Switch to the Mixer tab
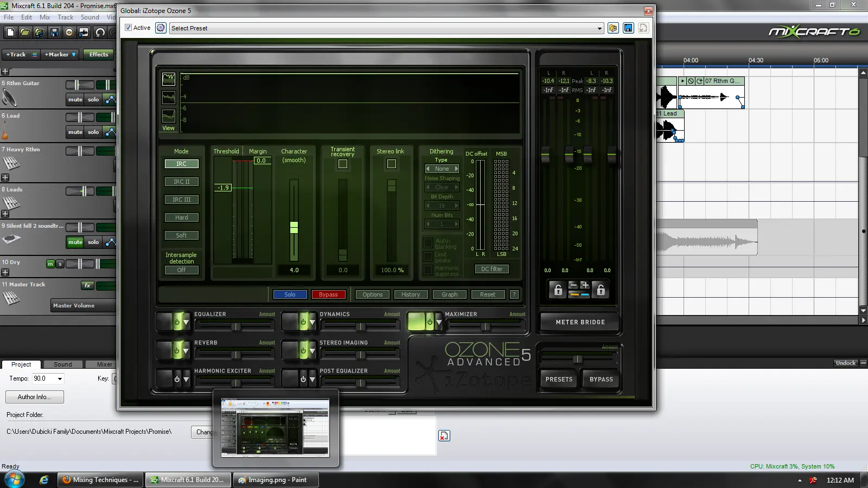The width and height of the screenshot is (868, 488). (x=104, y=364)
